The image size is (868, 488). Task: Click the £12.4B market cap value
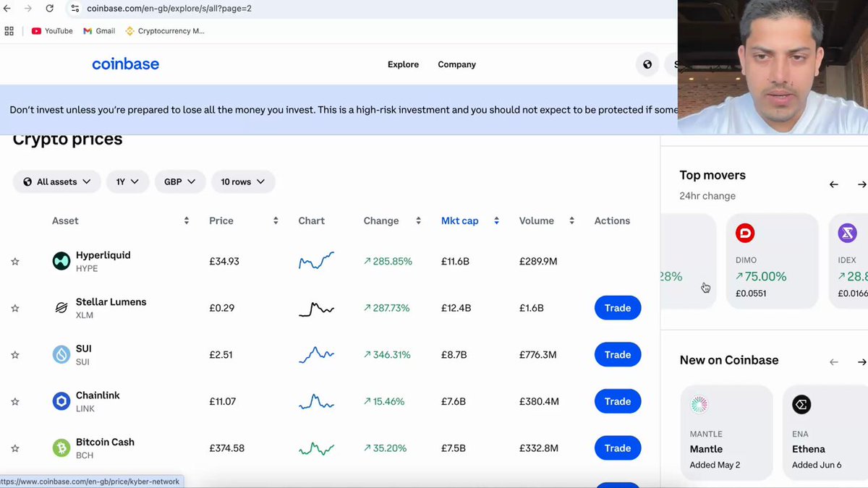456,308
